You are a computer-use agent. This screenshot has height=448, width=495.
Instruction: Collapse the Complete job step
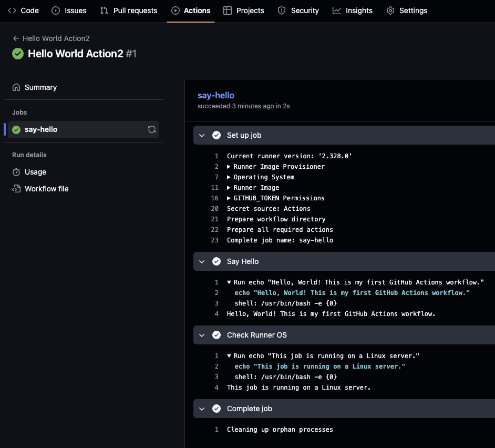click(202, 409)
